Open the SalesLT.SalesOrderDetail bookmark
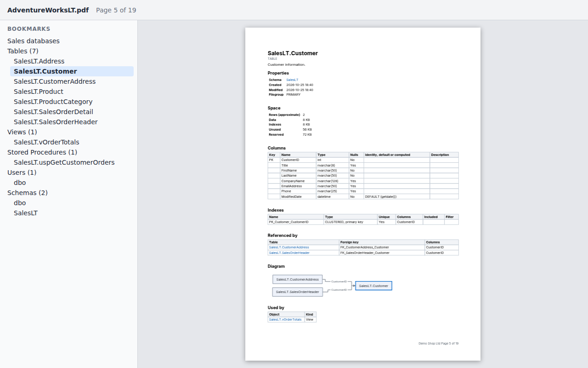Image resolution: width=588 pixels, height=368 pixels. click(x=53, y=112)
